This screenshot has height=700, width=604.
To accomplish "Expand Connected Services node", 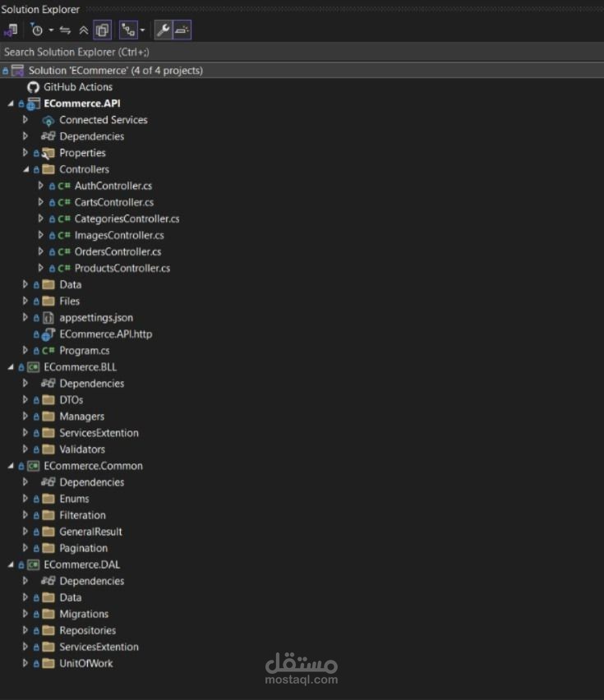I will (x=25, y=120).
